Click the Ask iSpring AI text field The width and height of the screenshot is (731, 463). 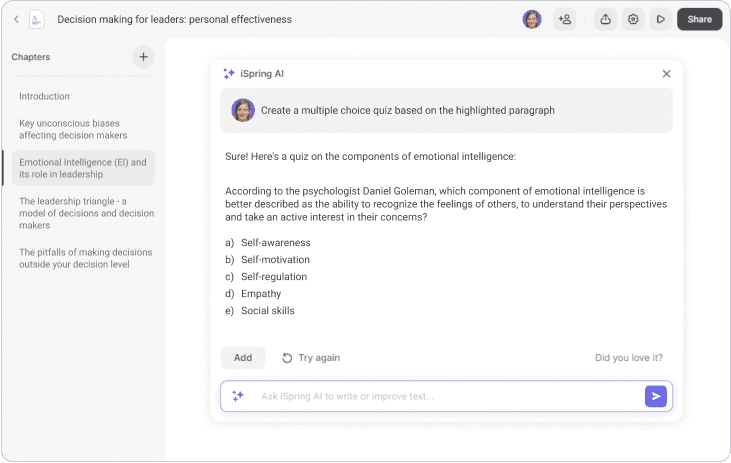[440, 396]
